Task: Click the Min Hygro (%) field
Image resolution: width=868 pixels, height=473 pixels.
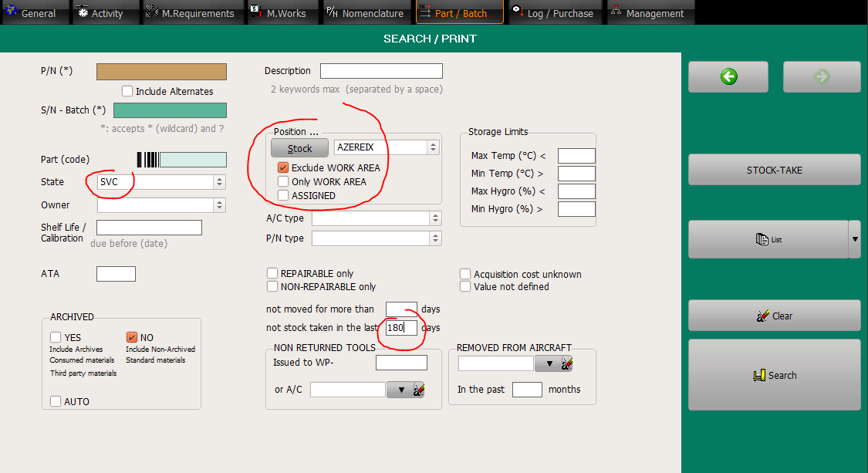Action: click(576, 209)
